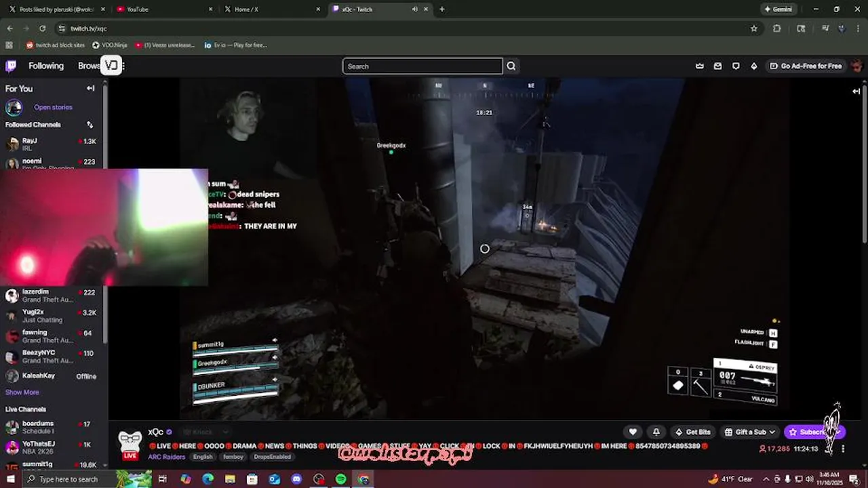Open Spotify from the taskbar
The image size is (868, 488).
click(x=341, y=479)
